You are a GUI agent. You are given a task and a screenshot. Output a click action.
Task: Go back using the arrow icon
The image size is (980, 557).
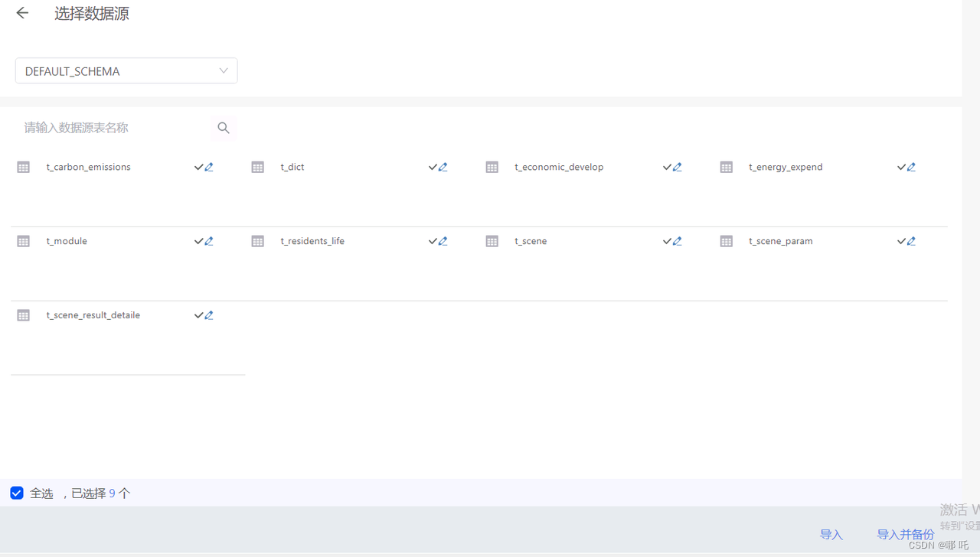[22, 13]
